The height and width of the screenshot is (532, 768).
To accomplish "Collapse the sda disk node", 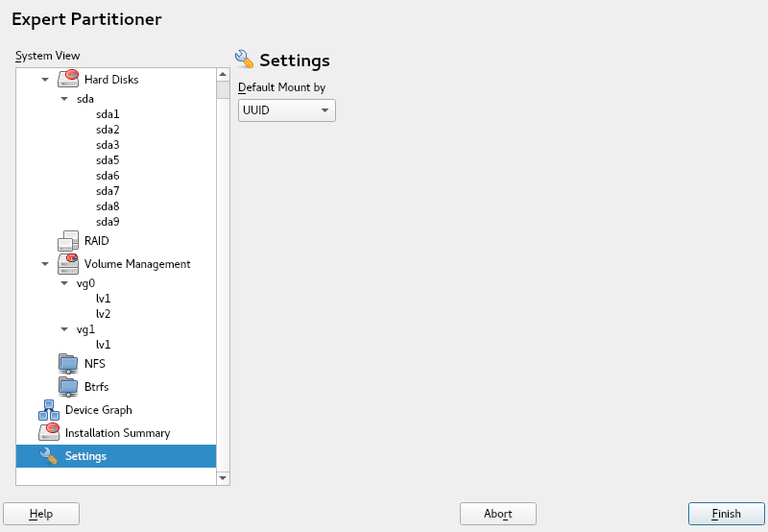I will pos(64,99).
